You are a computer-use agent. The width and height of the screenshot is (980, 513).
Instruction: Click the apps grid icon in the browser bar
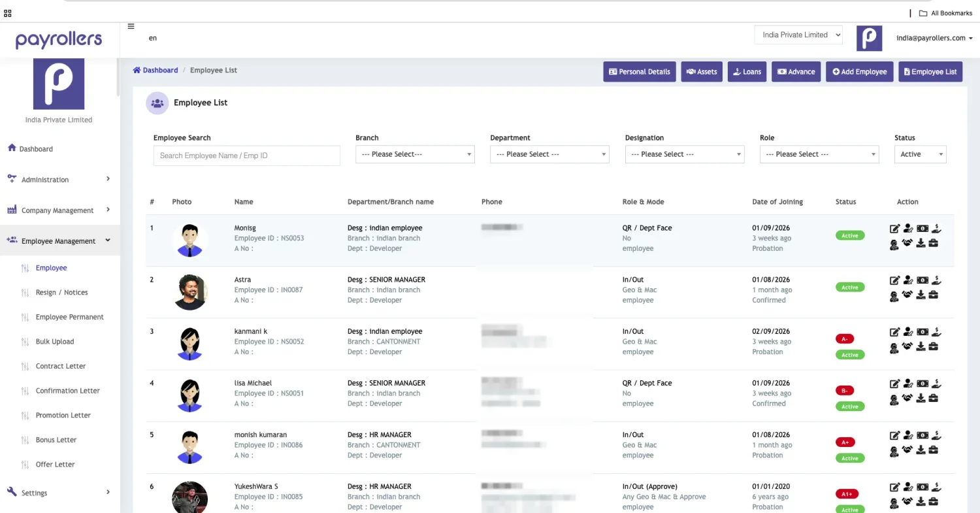8,12
